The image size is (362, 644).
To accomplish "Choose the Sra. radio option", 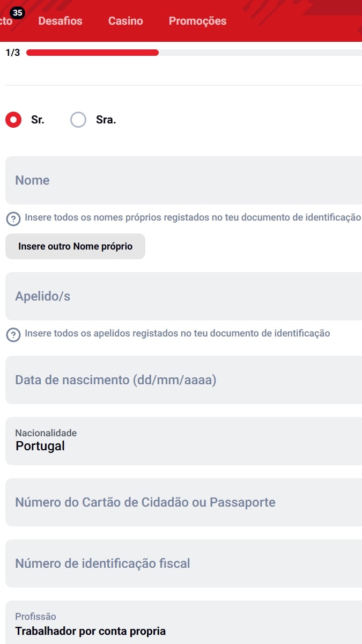I will coord(78,120).
